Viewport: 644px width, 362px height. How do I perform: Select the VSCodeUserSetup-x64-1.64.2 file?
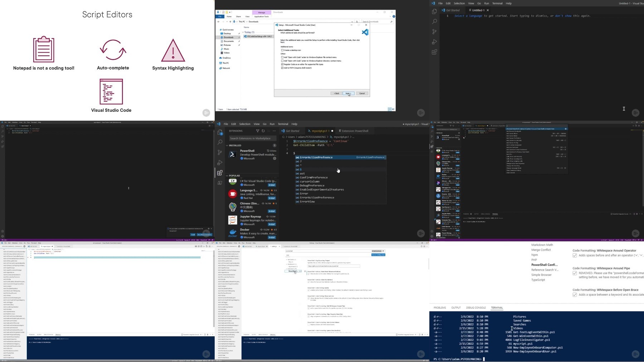click(259, 37)
